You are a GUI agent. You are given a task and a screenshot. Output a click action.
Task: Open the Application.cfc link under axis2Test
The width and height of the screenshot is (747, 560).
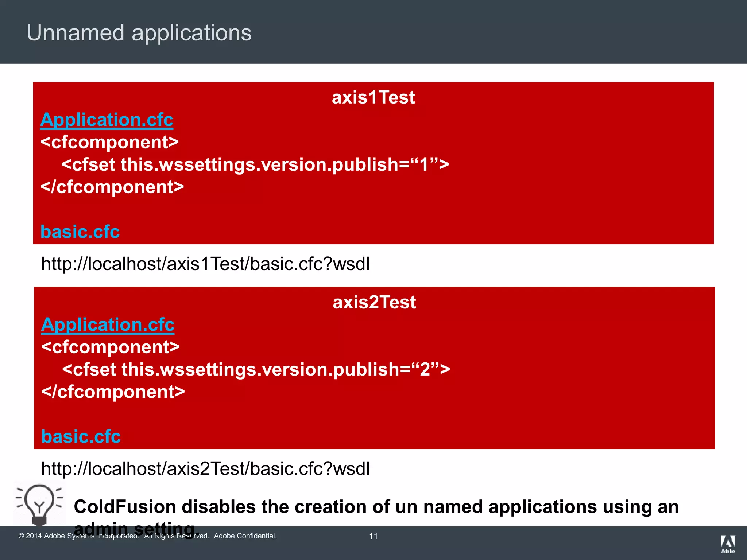point(108,325)
